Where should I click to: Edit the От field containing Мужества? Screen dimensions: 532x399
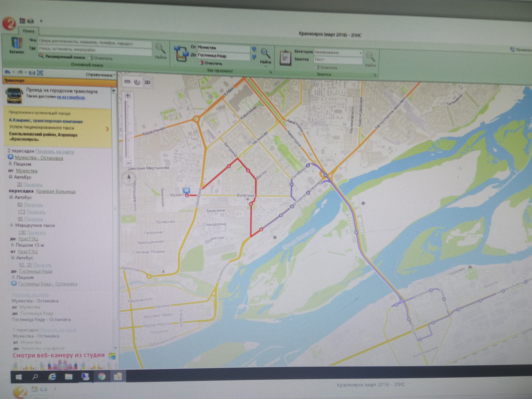point(223,48)
